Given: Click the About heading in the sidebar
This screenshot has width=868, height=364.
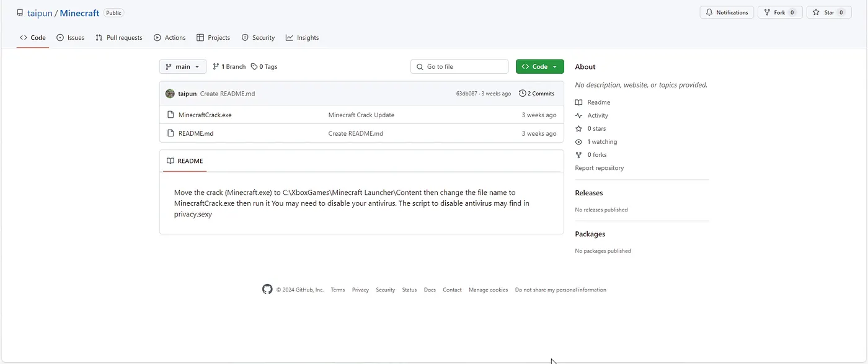Looking at the screenshot, I should pos(585,66).
